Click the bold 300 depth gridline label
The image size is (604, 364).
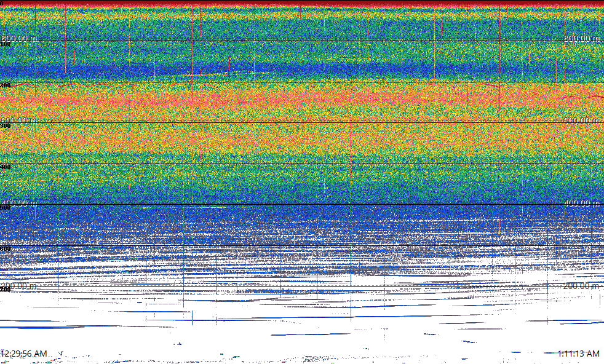pyautogui.click(x=6, y=126)
